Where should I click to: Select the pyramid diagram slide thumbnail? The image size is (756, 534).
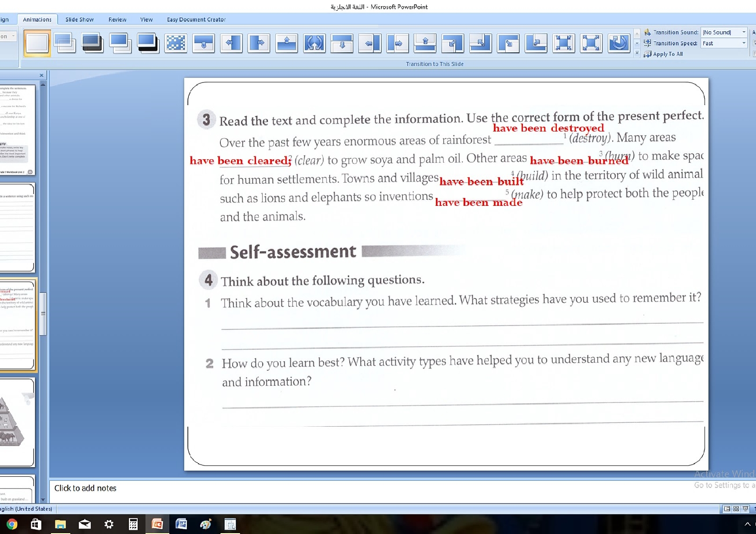[x=17, y=422]
